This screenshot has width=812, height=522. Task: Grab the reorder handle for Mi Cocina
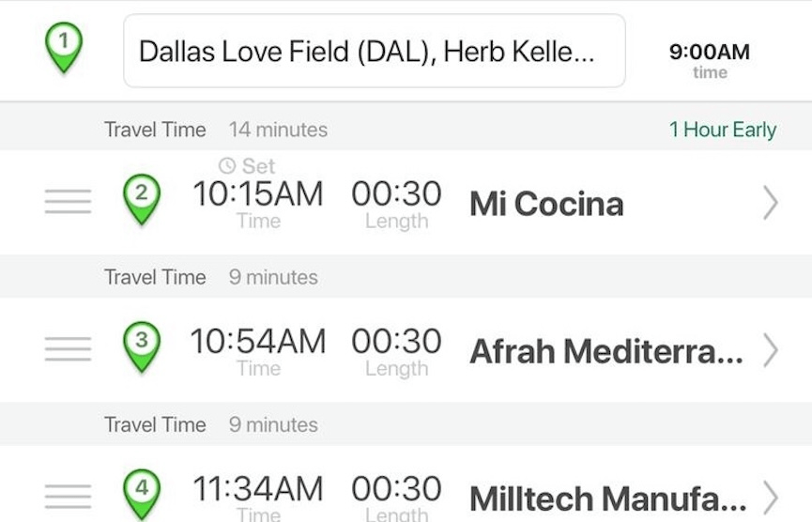click(x=68, y=202)
